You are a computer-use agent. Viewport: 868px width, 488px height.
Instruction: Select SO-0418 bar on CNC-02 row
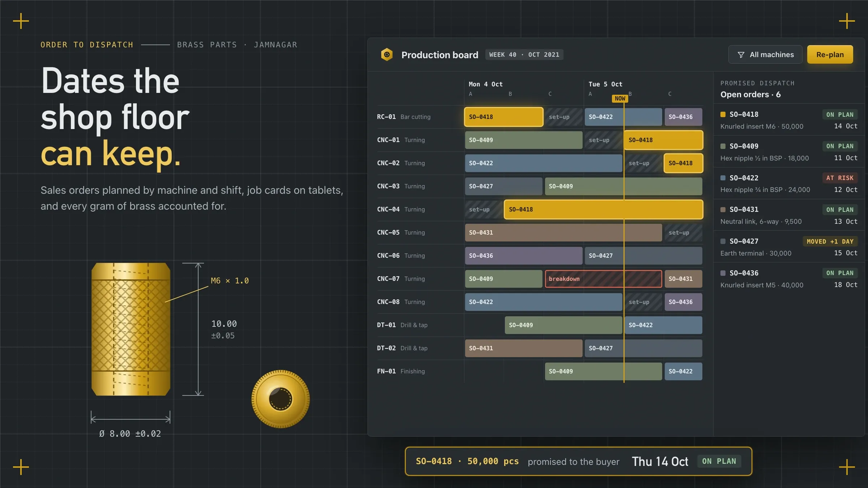click(x=684, y=163)
